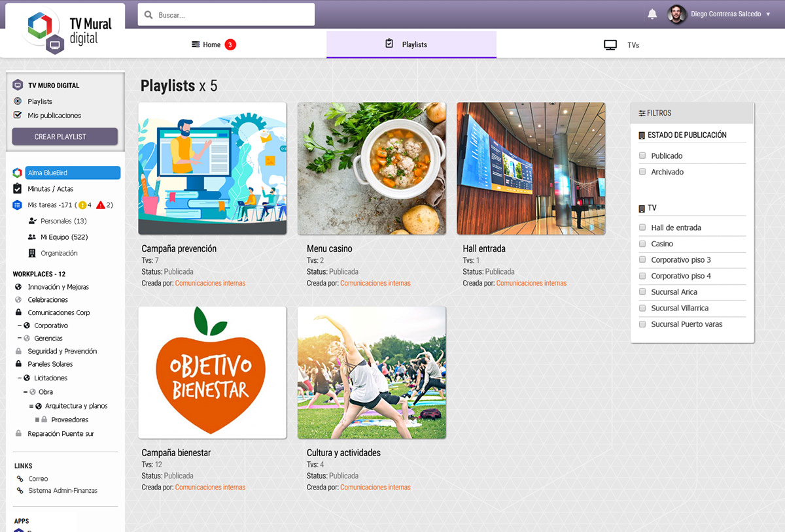
Task: Click the search magnifier icon
Action: [x=148, y=15]
